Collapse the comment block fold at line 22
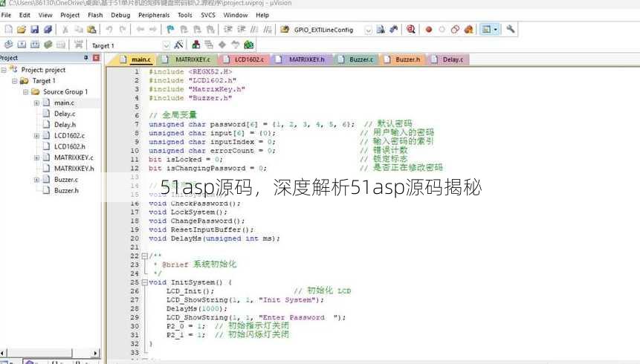This screenshot has width=640, height=364. point(144,256)
